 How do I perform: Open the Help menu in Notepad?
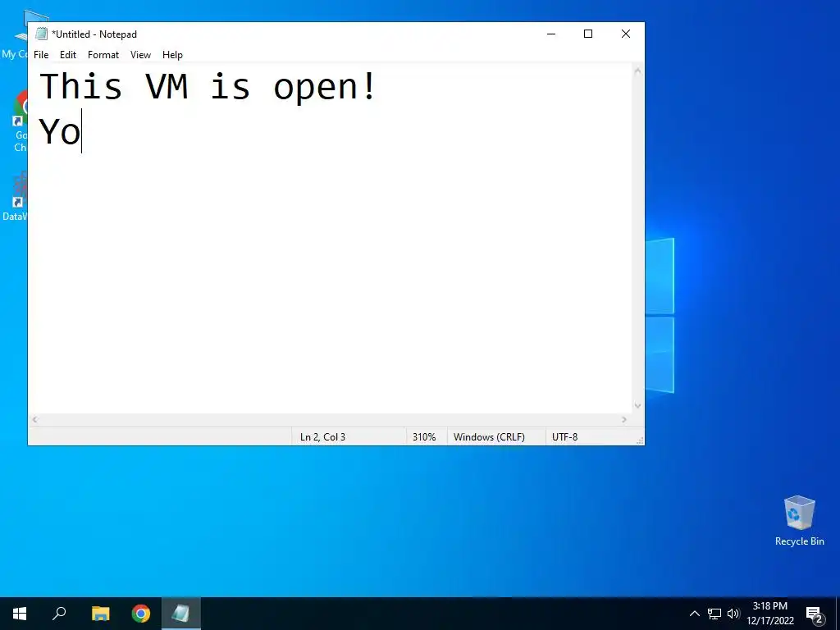pos(172,55)
